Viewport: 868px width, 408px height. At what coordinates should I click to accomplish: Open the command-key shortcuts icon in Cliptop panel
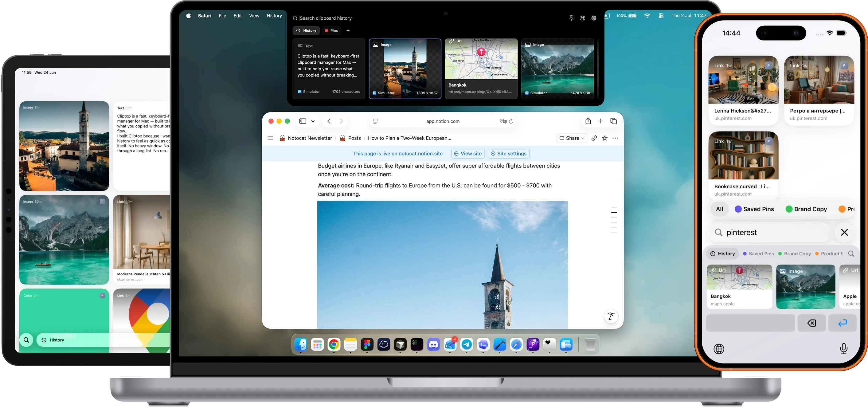point(583,18)
